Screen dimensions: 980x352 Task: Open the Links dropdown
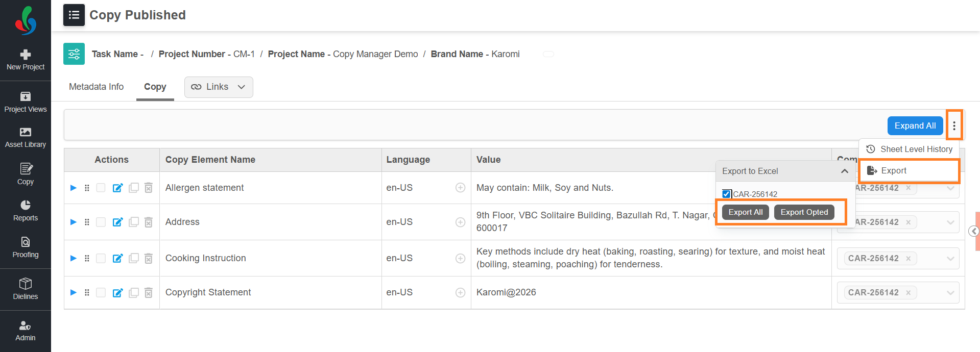click(x=219, y=87)
